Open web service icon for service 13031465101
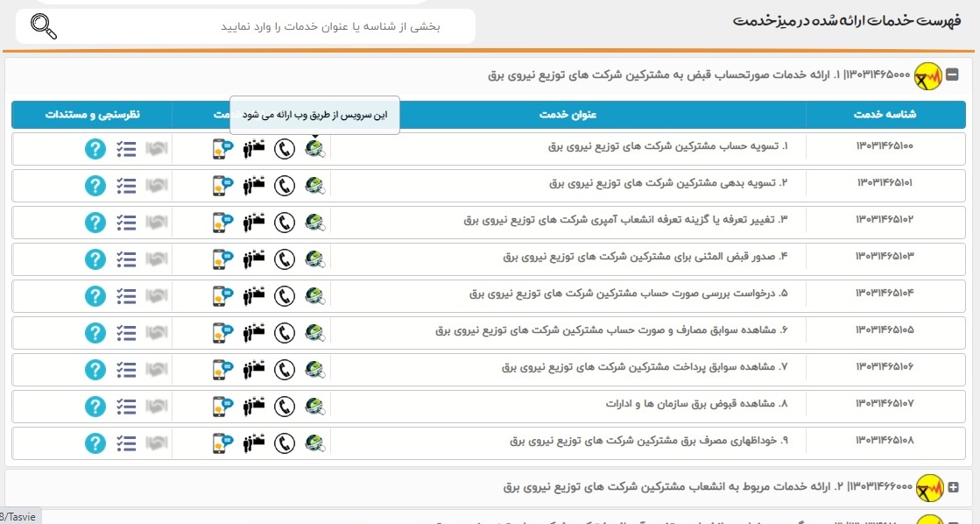980x524 pixels. coord(315,185)
